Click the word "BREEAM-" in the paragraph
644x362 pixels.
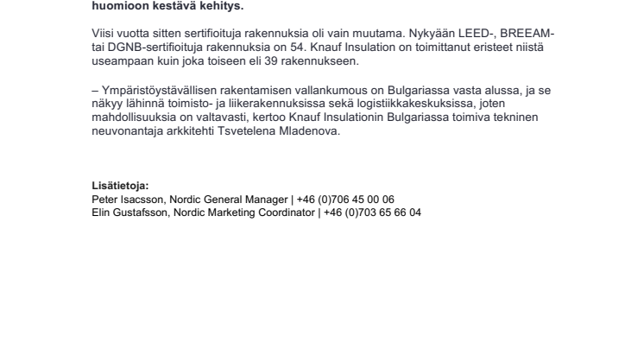pos(523,34)
